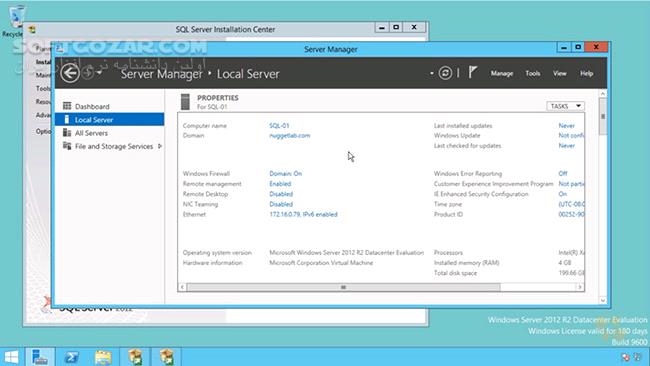
Task: Click Server Manager vertical scrollbar down arrow
Action: (x=603, y=301)
